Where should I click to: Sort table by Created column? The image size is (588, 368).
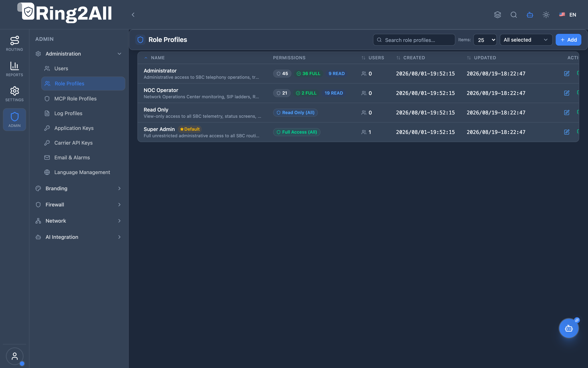pos(411,58)
